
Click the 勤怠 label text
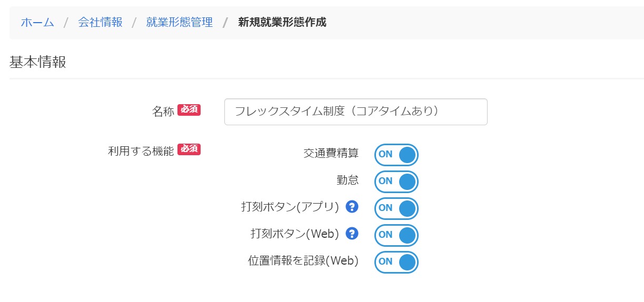348,180
